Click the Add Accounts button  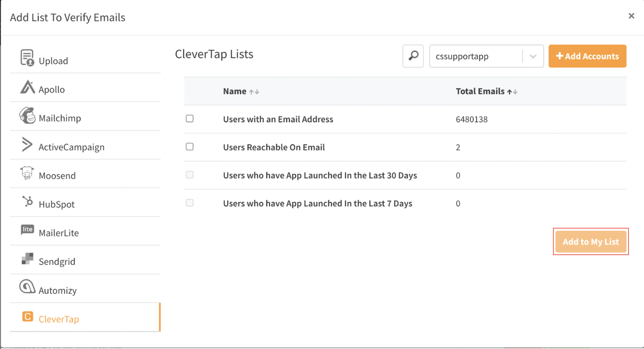(587, 56)
